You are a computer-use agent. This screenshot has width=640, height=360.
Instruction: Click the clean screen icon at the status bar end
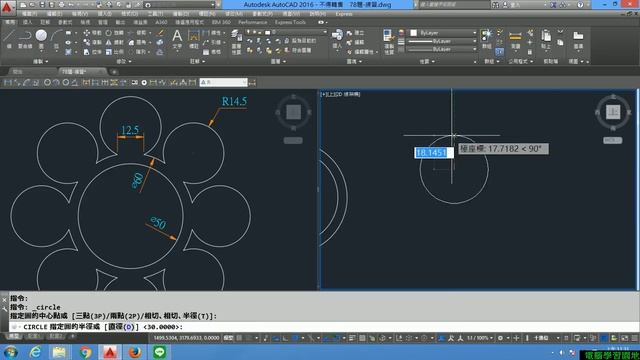point(624,338)
